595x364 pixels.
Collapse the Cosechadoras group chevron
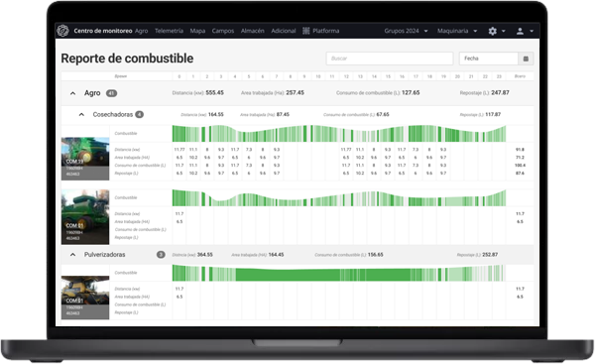(81, 114)
